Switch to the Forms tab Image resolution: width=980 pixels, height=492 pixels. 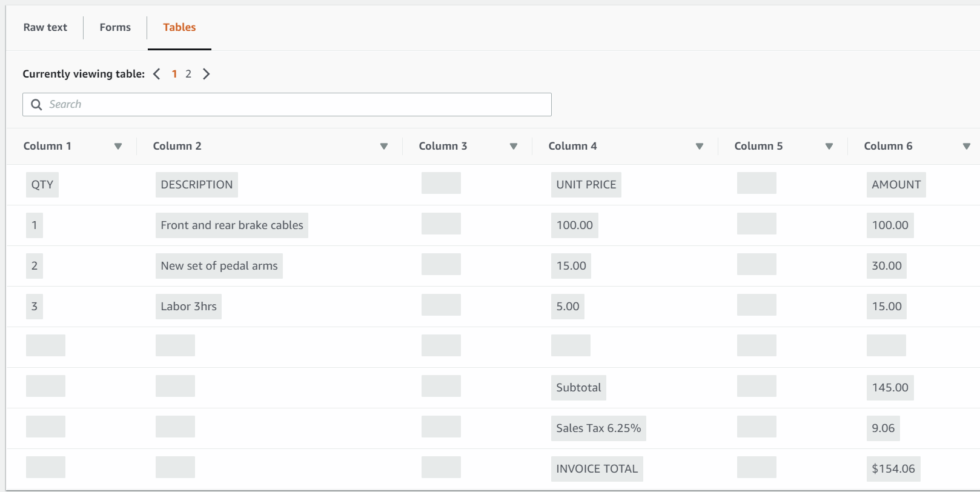click(x=115, y=27)
